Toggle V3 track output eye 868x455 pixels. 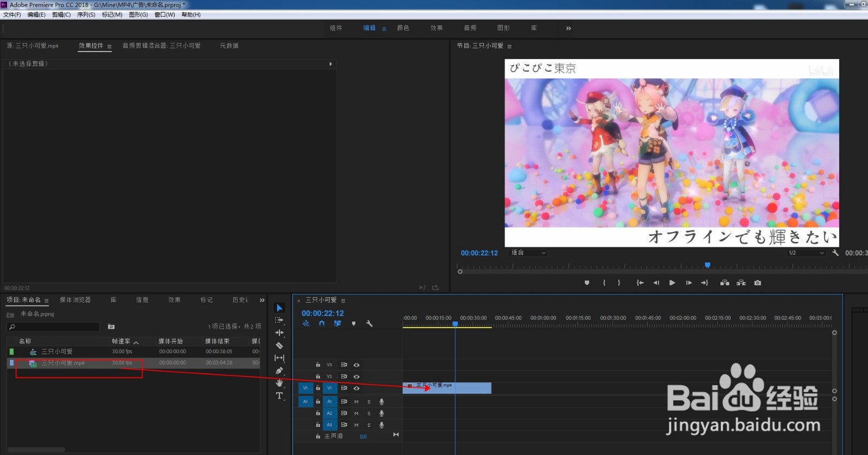pyautogui.click(x=356, y=365)
